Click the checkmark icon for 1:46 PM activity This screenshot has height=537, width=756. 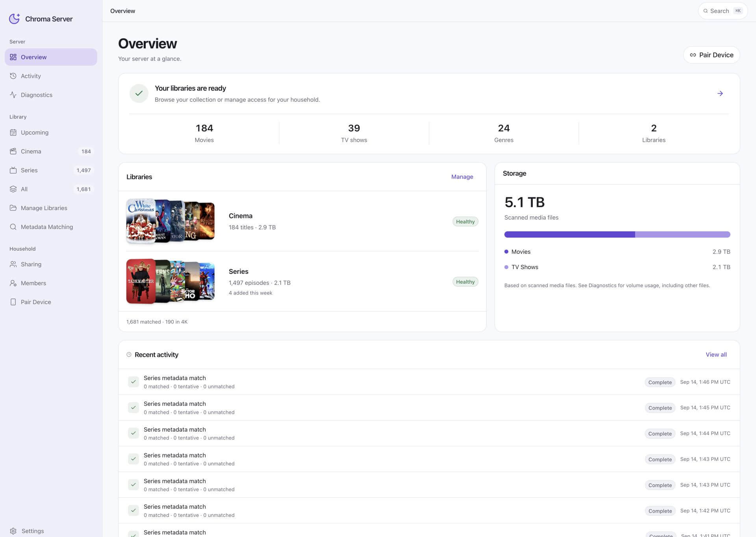(x=133, y=382)
